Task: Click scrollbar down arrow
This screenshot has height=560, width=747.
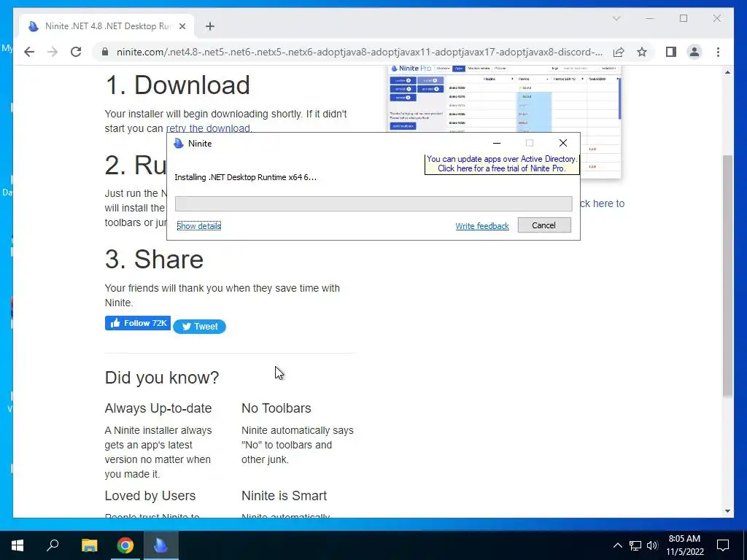Action: point(727,511)
